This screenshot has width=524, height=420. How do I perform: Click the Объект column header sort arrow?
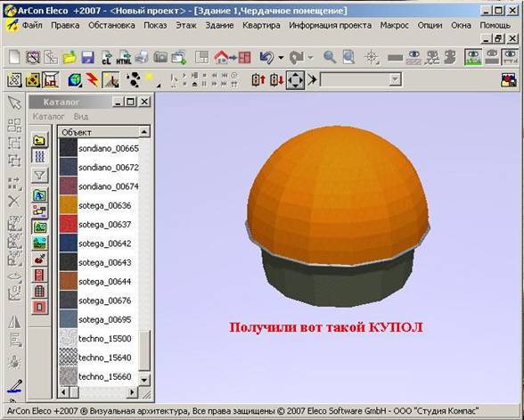143,132
